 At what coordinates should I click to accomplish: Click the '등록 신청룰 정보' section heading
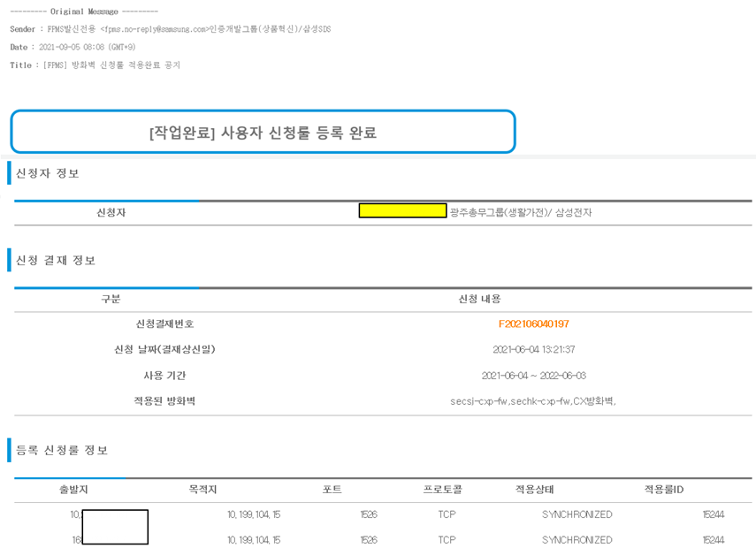click(x=62, y=450)
